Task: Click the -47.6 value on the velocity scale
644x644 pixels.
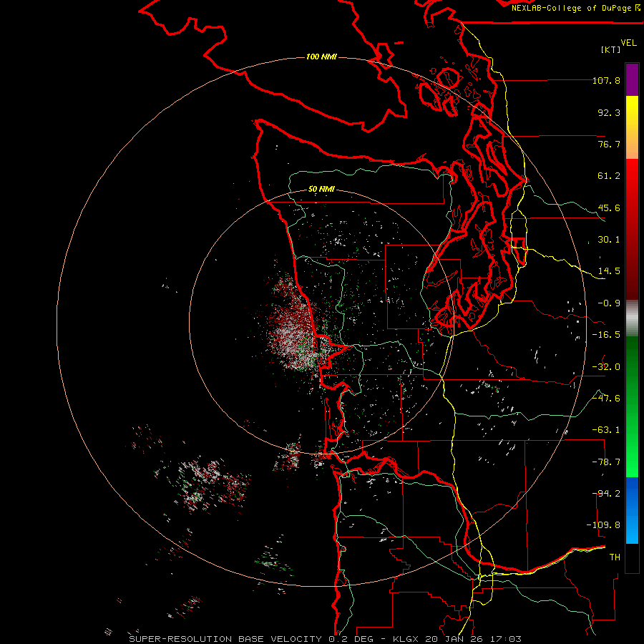Action: pos(606,399)
